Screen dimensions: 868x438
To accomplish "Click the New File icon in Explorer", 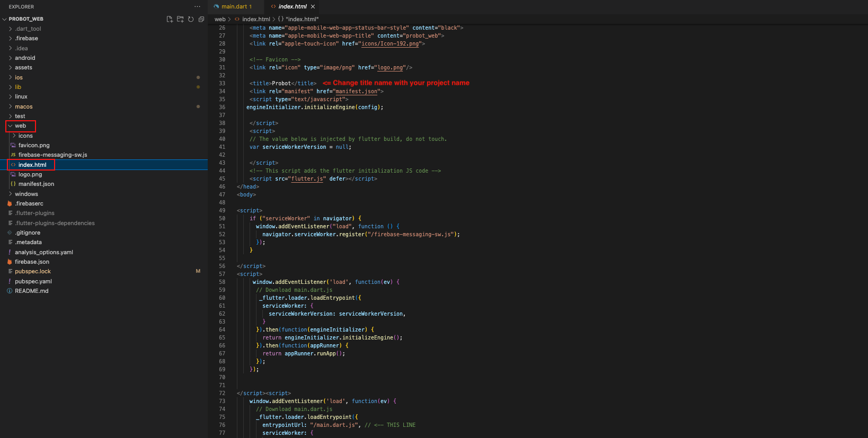I will coord(170,19).
